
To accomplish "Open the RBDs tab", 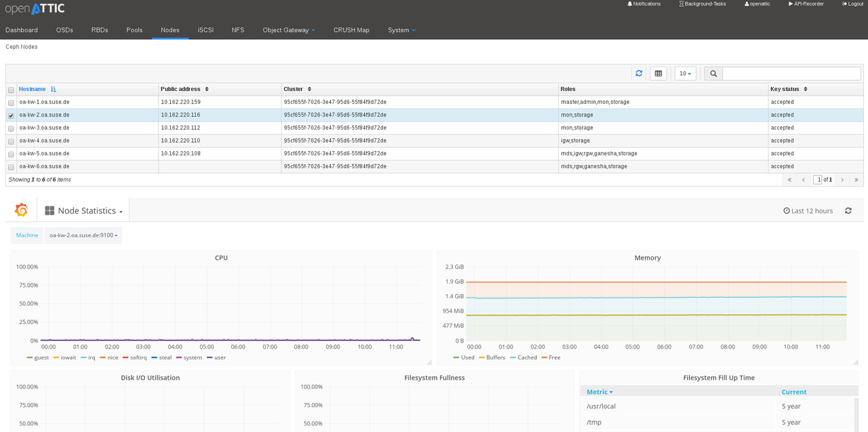I will pyautogui.click(x=100, y=30).
